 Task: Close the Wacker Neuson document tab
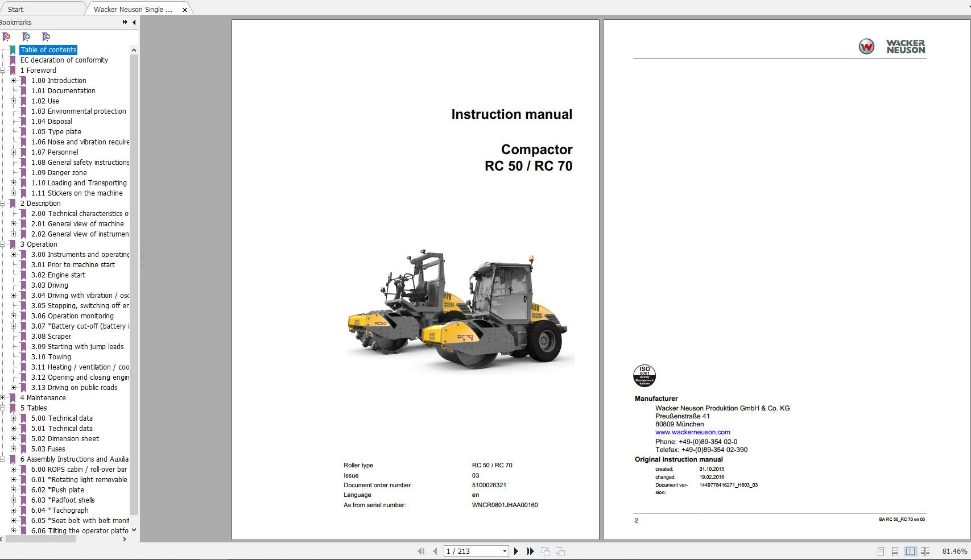tap(184, 10)
